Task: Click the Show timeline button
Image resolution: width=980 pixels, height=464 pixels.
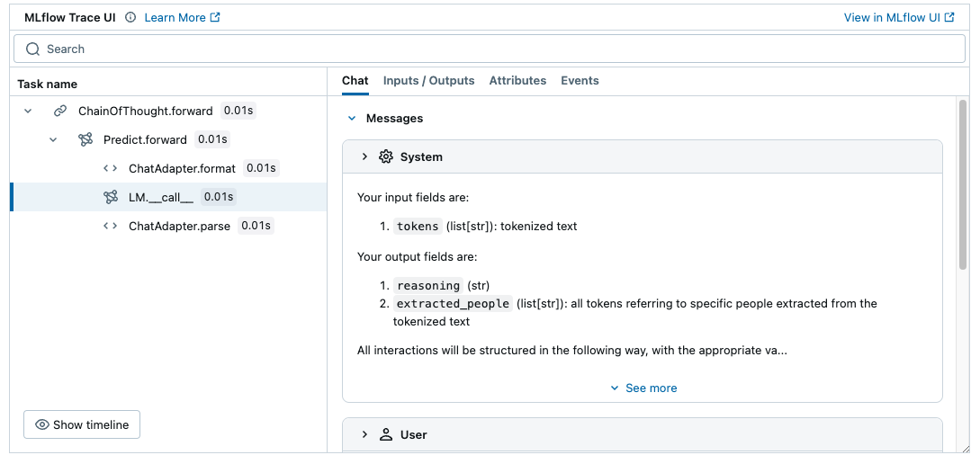Action: [82, 424]
